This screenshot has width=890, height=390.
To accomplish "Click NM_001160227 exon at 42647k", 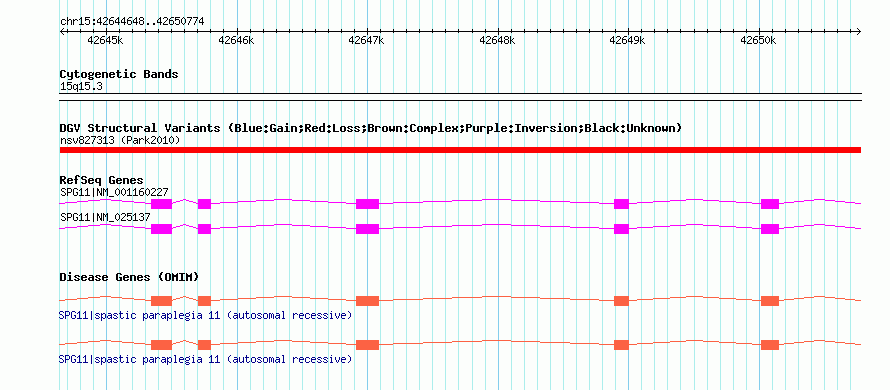I will pyautogui.click(x=367, y=204).
